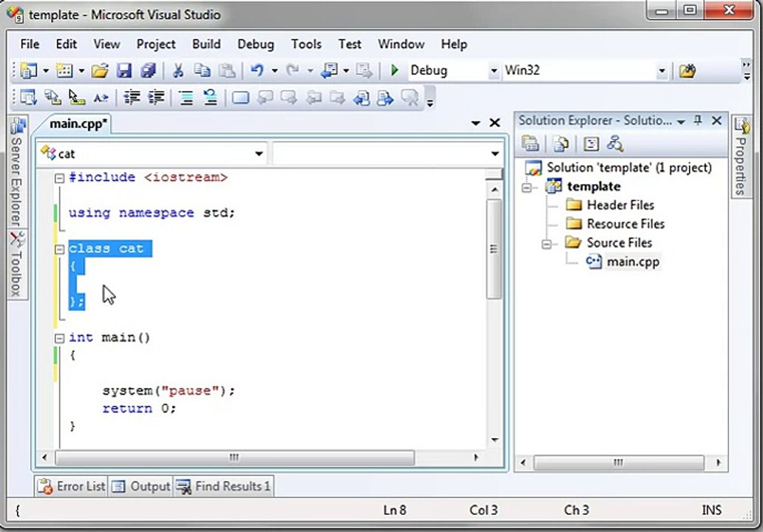Collapse the #include code region

[x=59, y=178]
